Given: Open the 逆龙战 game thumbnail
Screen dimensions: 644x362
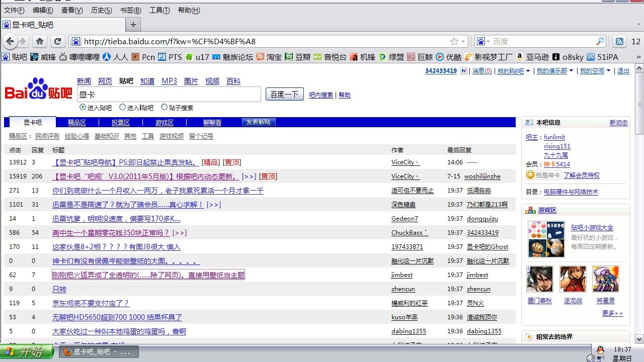Looking at the screenshot, I should tap(573, 279).
